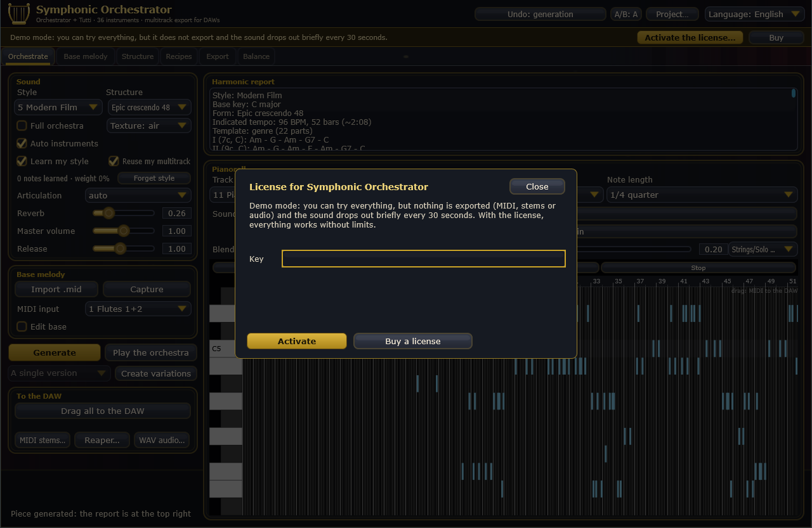812x528 pixels.
Task: Click the Master volume slider
Action: point(124,231)
